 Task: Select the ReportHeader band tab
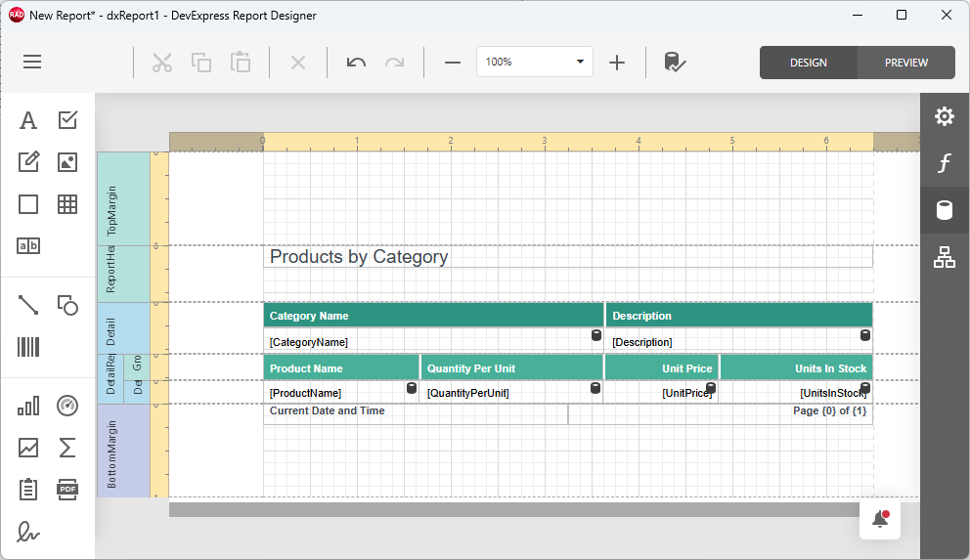pyautogui.click(x=124, y=274)
